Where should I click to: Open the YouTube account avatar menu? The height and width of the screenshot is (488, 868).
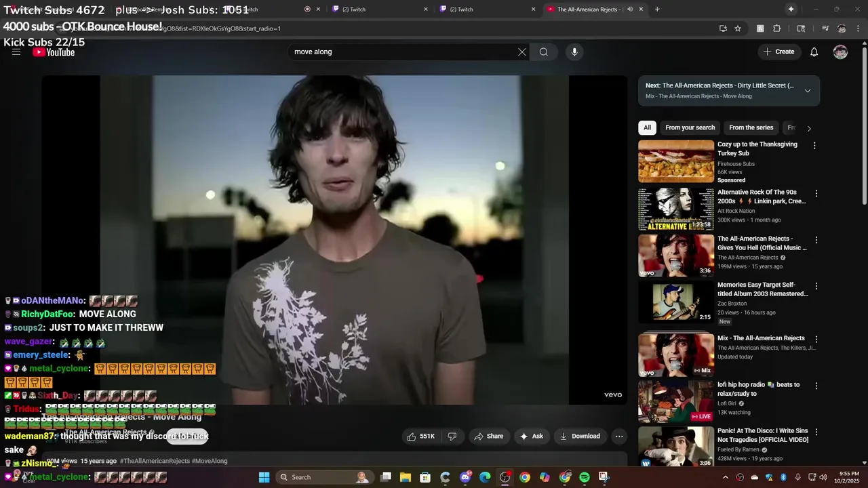[840, 52]
